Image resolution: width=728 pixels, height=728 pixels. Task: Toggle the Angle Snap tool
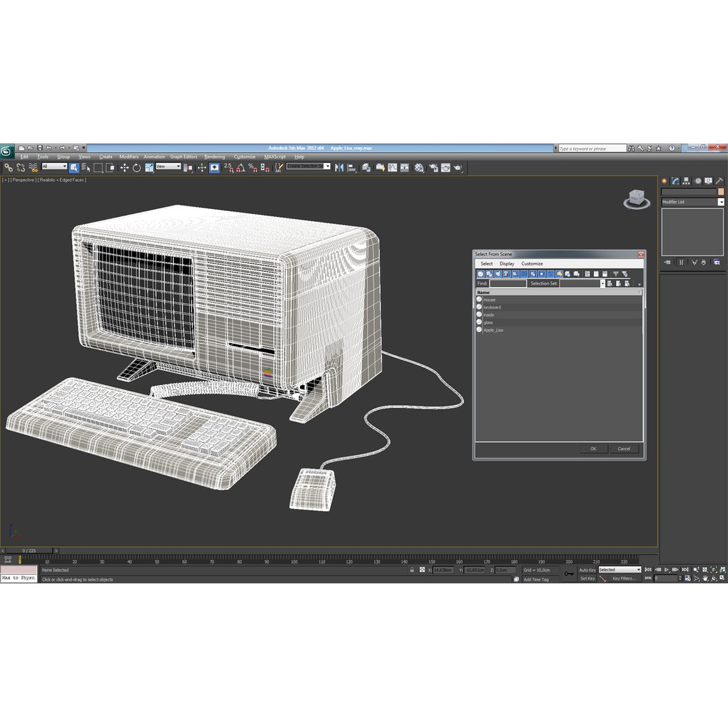(x=241, y=168)
